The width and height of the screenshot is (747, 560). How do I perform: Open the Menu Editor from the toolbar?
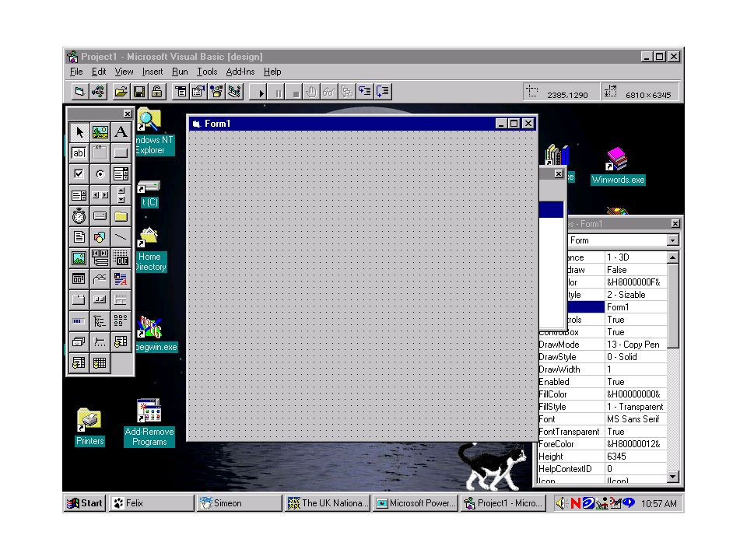coord(181,92)
